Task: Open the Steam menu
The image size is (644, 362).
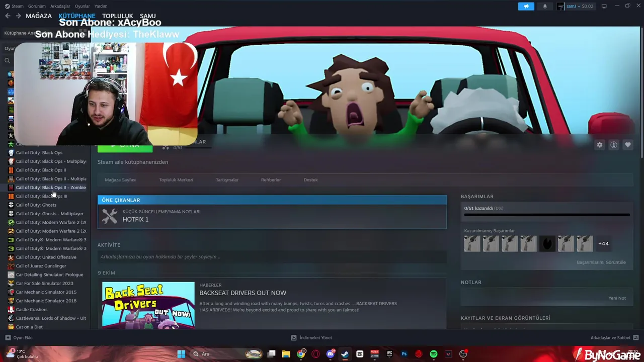Action: tap(14, 6)
